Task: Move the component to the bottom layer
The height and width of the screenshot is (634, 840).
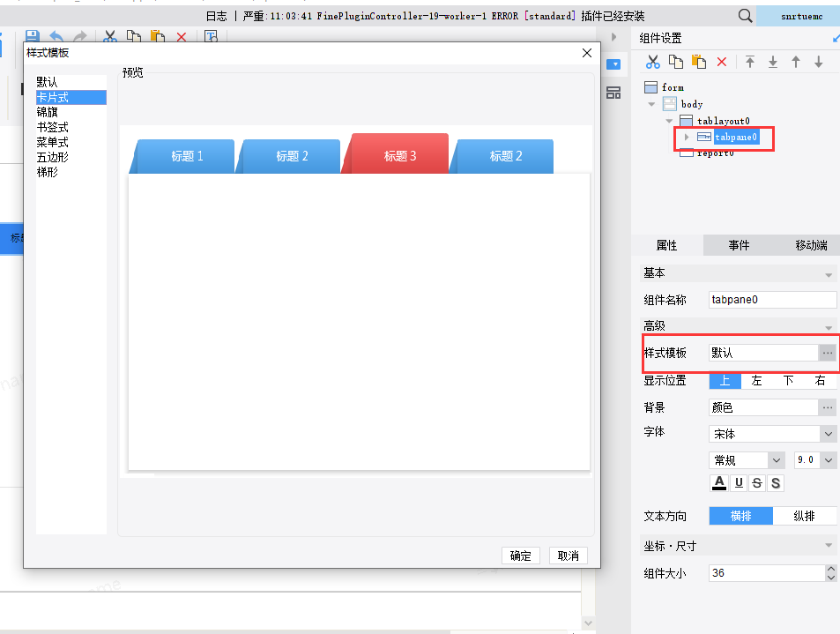Action: 773,62
